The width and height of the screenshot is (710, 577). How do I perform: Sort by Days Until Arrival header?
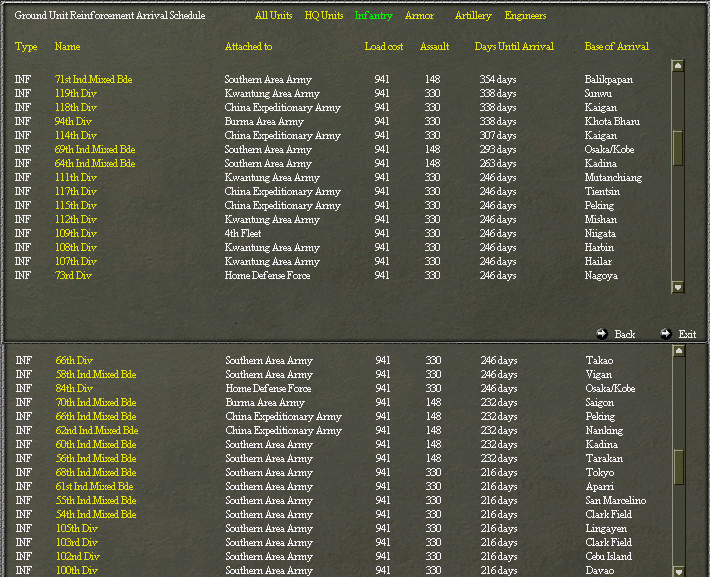514,46
